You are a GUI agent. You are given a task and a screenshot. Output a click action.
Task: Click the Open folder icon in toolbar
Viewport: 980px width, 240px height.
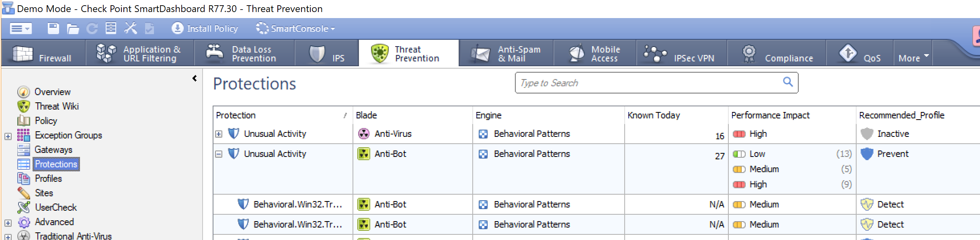73,28
